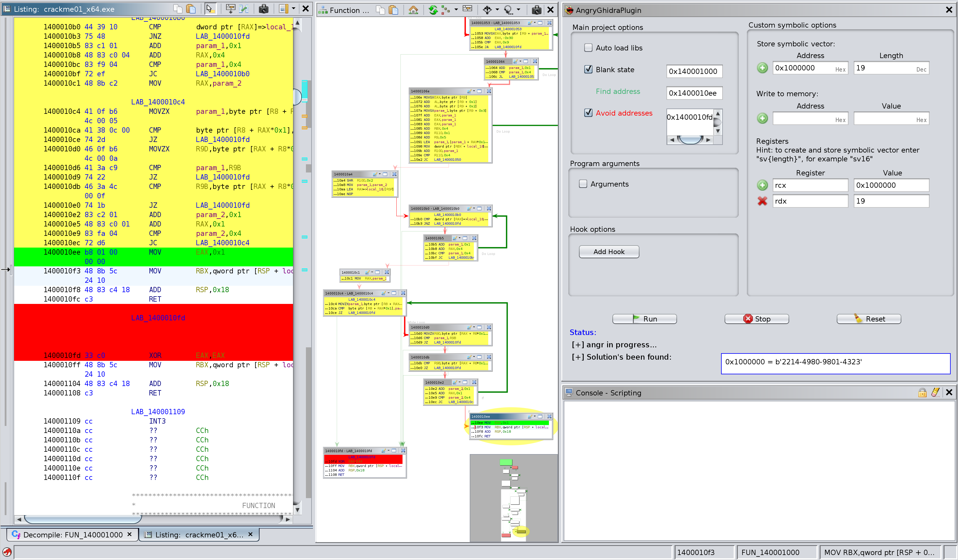
Task: Enable the Auto load libs checkbox
Action: pos(588,48)
